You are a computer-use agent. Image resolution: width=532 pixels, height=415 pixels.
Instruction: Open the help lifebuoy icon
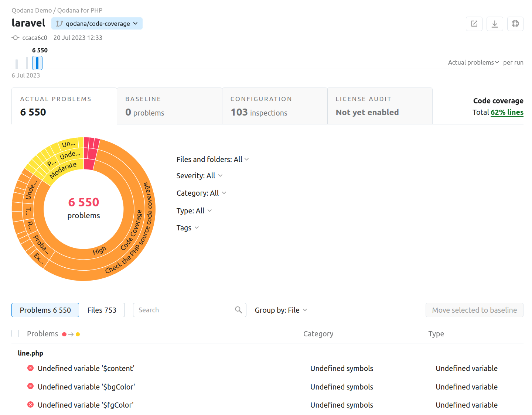[x=515, y=24]
